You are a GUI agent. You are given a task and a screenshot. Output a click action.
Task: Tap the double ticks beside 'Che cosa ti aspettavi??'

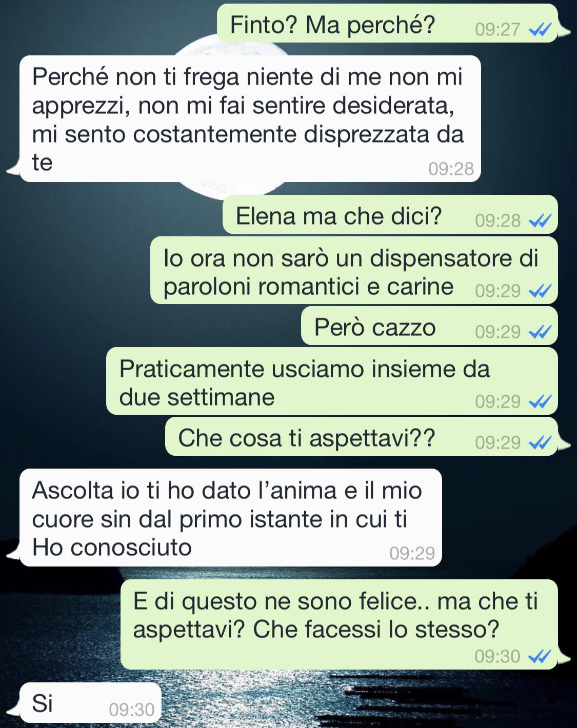click(x=540, y=442)
